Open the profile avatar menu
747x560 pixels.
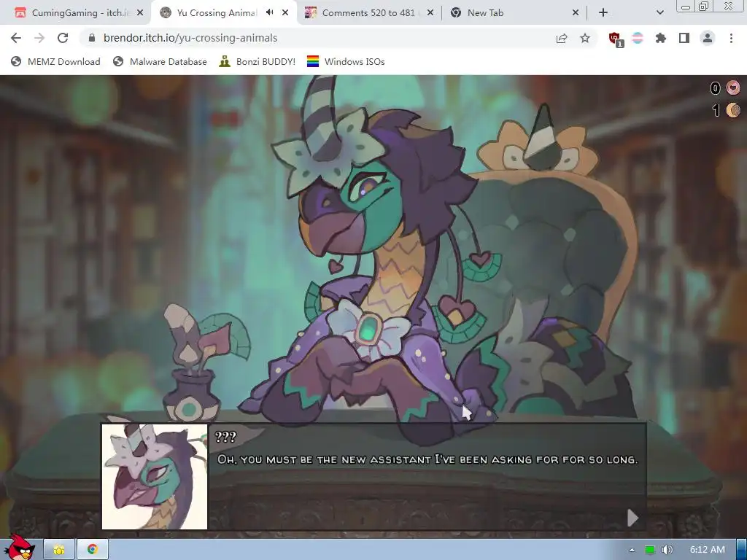708,38
